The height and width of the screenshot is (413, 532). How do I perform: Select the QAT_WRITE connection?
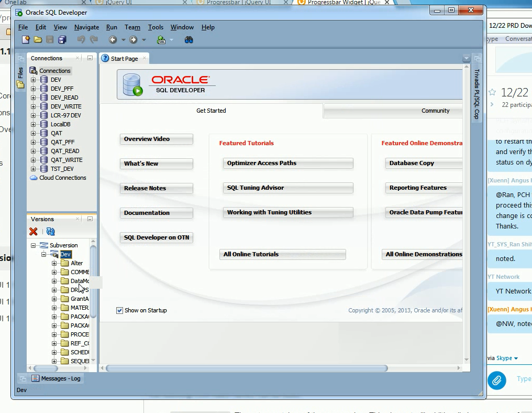(66, 160)
